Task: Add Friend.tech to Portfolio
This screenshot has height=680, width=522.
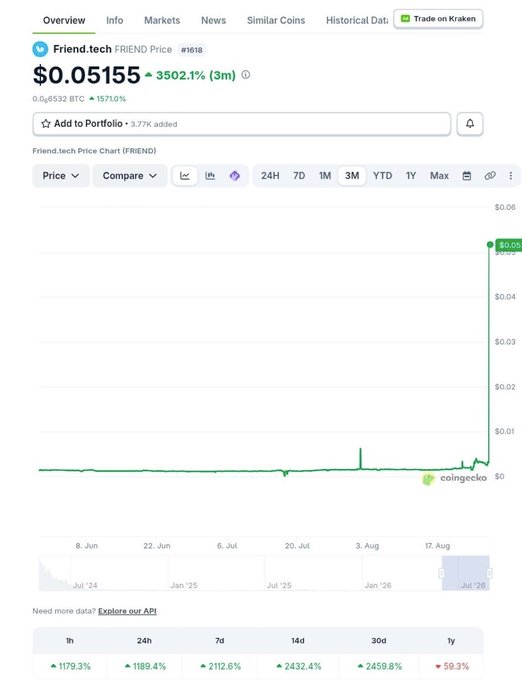Action: point(241,124)
